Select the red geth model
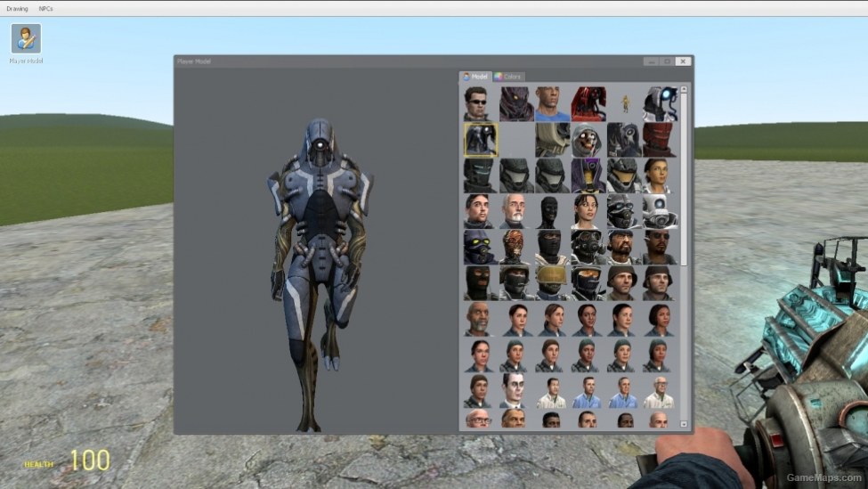The width and height of the screenshot is (868, 489). pyautogui.click(x=588, y=103)
